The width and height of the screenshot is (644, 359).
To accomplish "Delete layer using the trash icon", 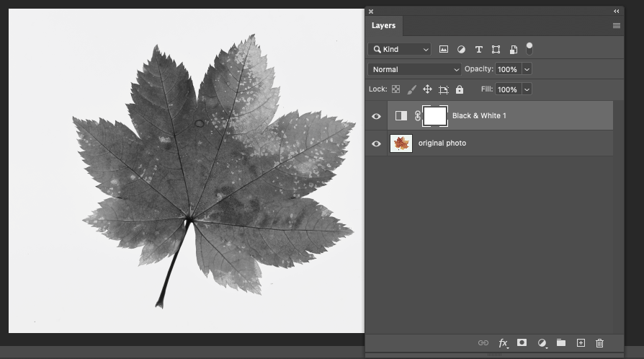I will point(600,343).
